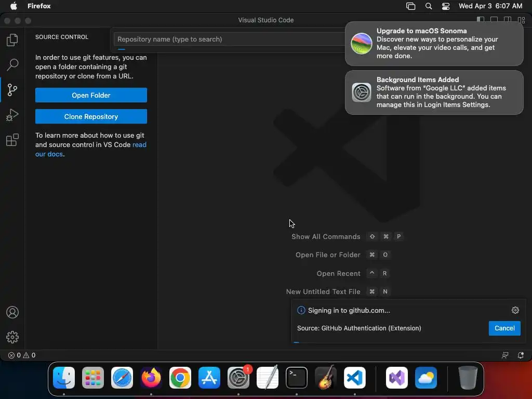The image size is (532, 399).
Task: Click the status bar feedback icon
Action: tap(505, 355)
